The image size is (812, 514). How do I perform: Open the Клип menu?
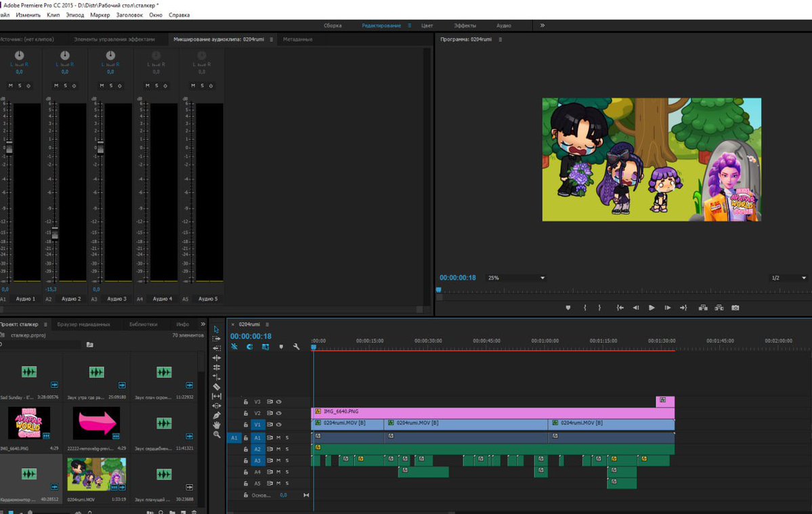(54, 15)
